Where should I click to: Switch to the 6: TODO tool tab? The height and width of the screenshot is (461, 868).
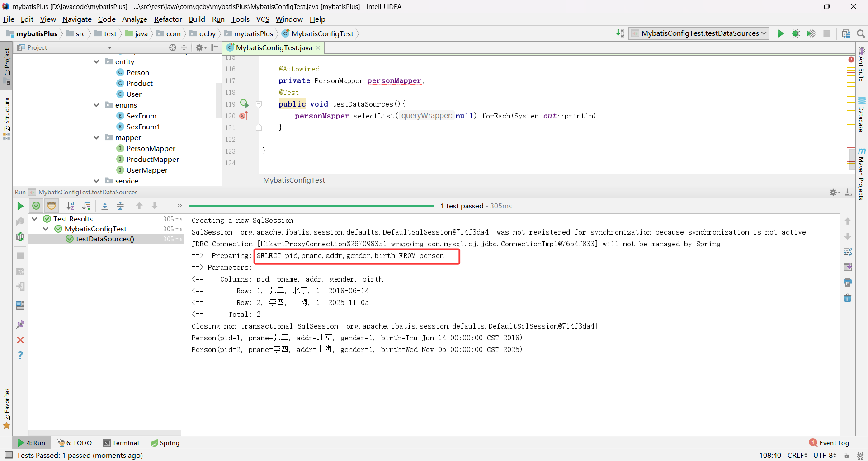pyautogui.click(x=75, y=443)
